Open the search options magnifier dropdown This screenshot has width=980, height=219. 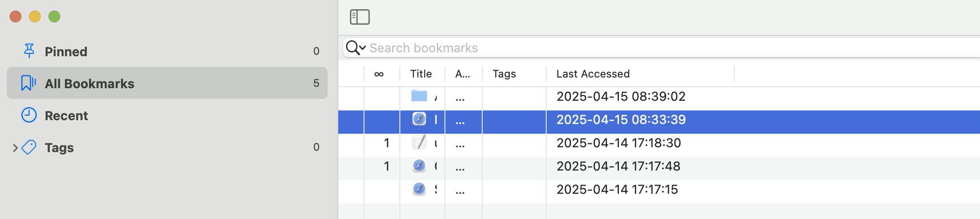point(356,48)
